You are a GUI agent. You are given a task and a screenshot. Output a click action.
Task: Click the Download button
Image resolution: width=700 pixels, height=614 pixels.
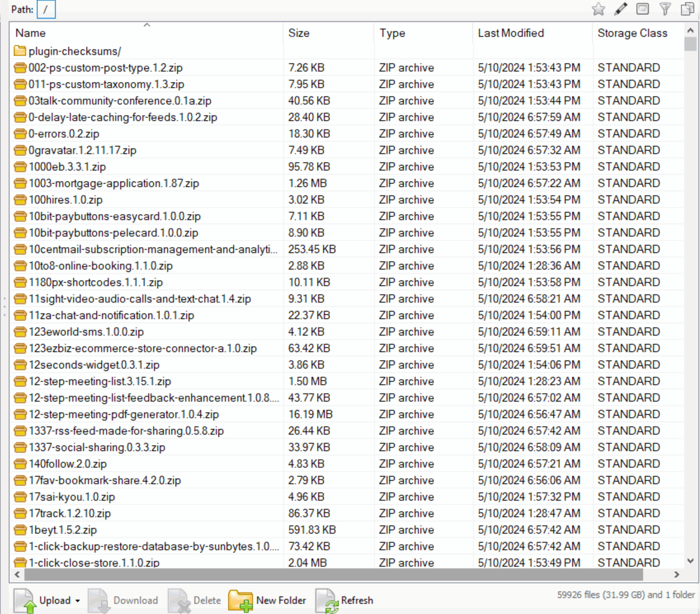(x=123, y=600)
